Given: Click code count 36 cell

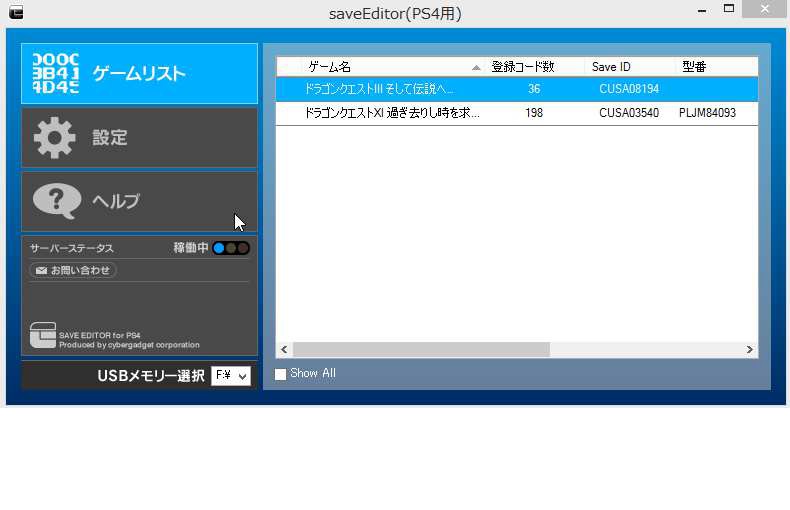Looking at the screenshot, I should coord(534,89).
